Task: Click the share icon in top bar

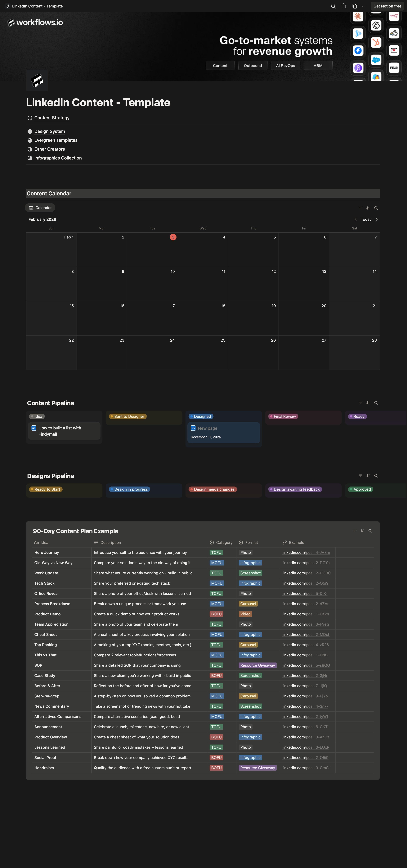Action: [x=344, y=6]
